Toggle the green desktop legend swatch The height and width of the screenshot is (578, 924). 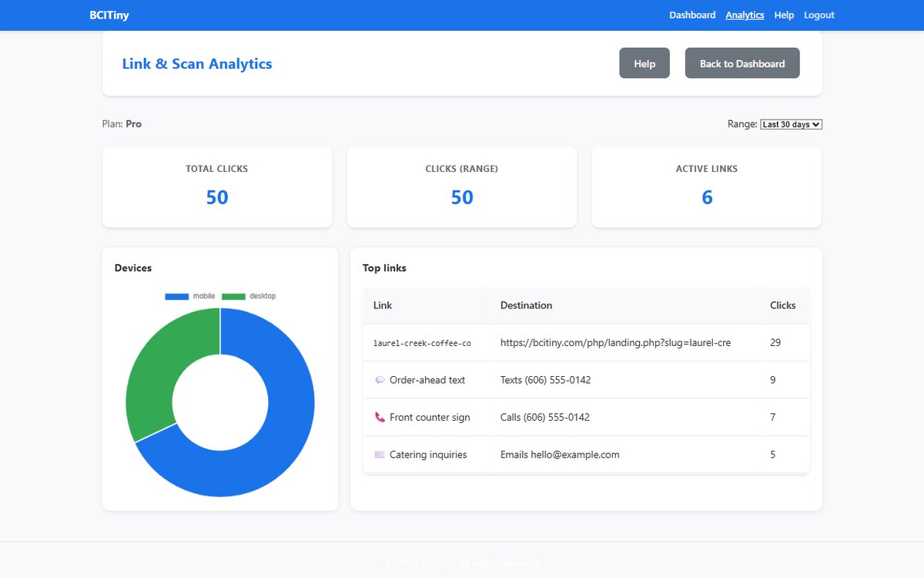click(233, 297)
